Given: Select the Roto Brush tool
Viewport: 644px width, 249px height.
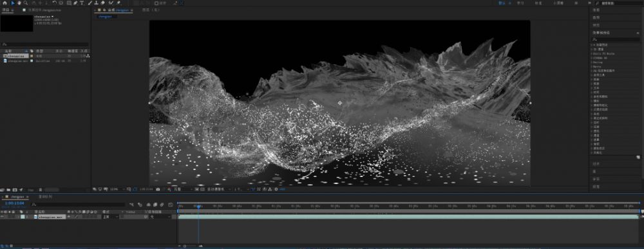Looking at the screenshot, I should tap(111, 3).
